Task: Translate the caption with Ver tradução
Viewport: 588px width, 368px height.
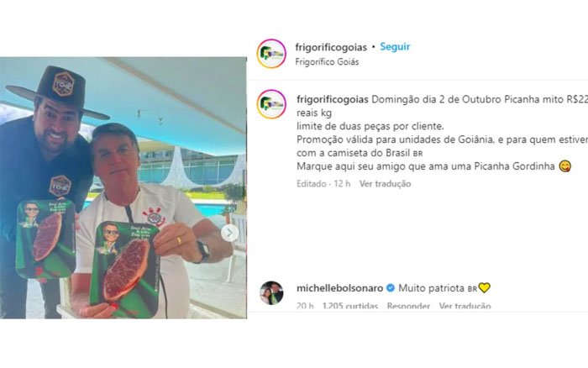Action: click(x=385, y=184)
